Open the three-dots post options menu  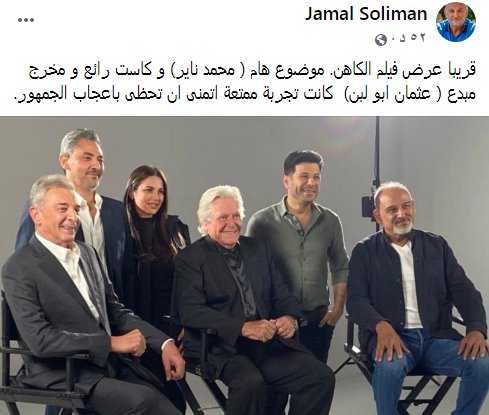[26, 20]
